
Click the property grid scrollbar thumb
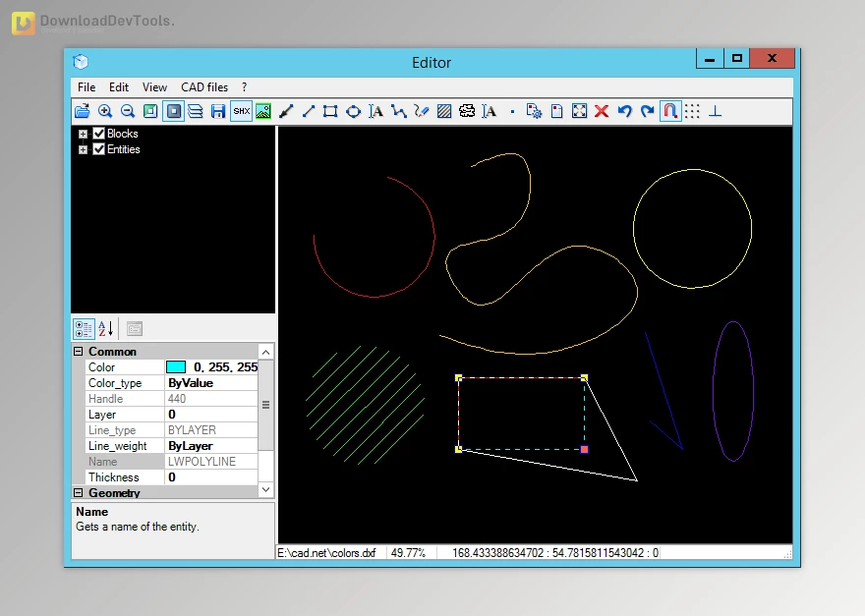coord(266,405)
